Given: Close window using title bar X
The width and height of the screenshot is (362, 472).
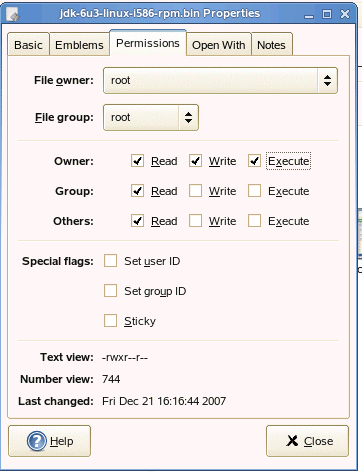Looking at the screenshot, I should click(345, 14).
